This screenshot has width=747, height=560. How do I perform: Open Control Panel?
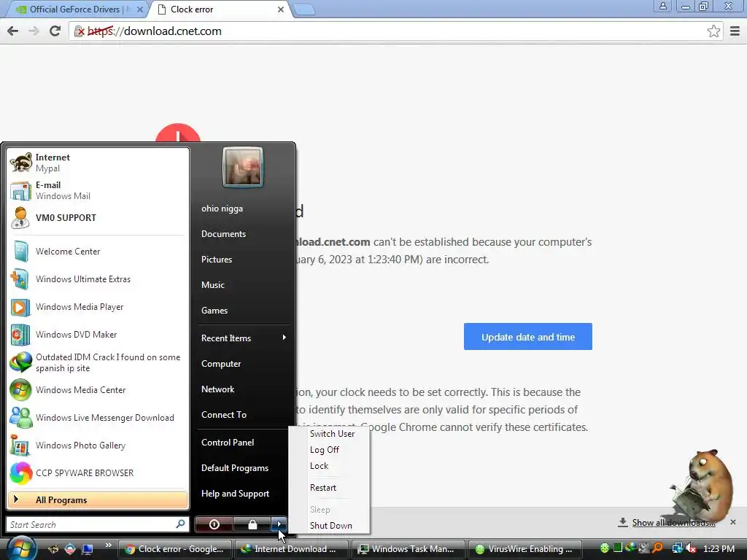coord(228,443)
